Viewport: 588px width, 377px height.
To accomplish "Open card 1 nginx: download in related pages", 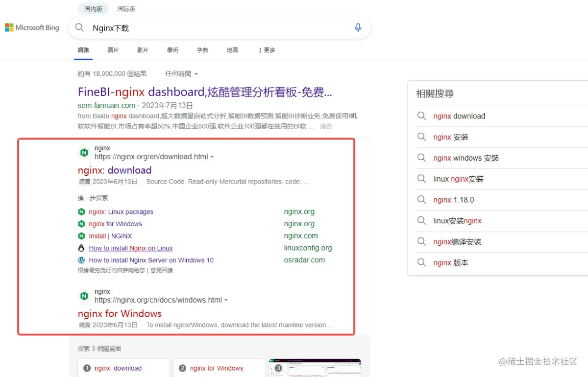I will coord(123,368).
